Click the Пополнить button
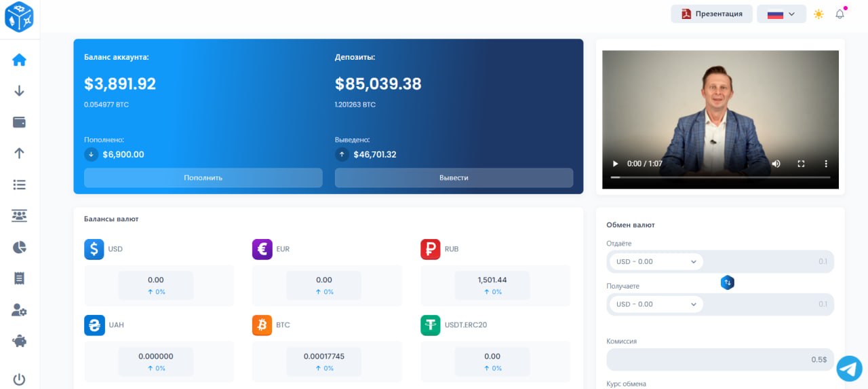The width and height of the screenshot is (868, 389). coord(203,178)
